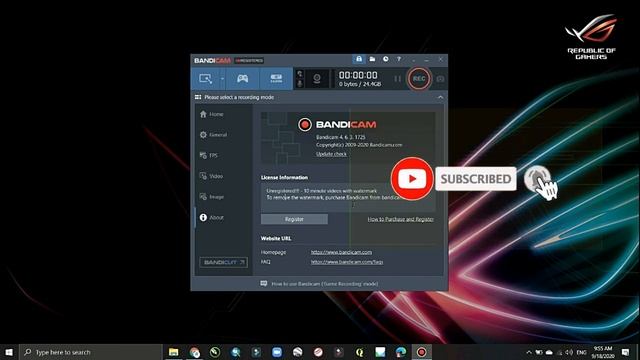The height and width of the screenshot is (360, 640).
Task: Open the Video settings tab
Action: 211,176
